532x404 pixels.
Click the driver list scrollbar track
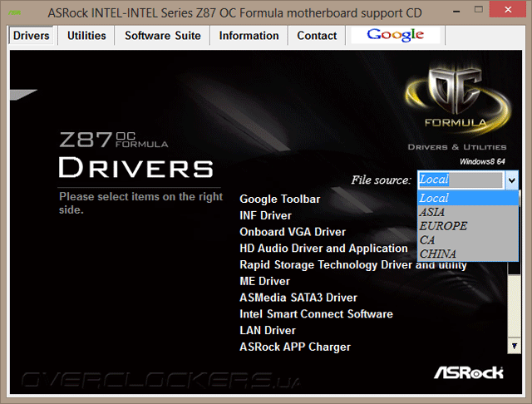[515, 306]
